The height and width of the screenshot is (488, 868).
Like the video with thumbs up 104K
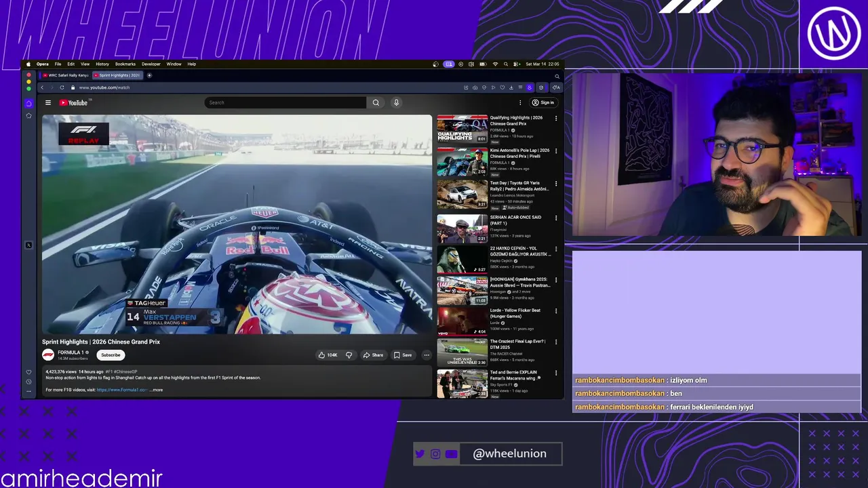pos(328,355)
